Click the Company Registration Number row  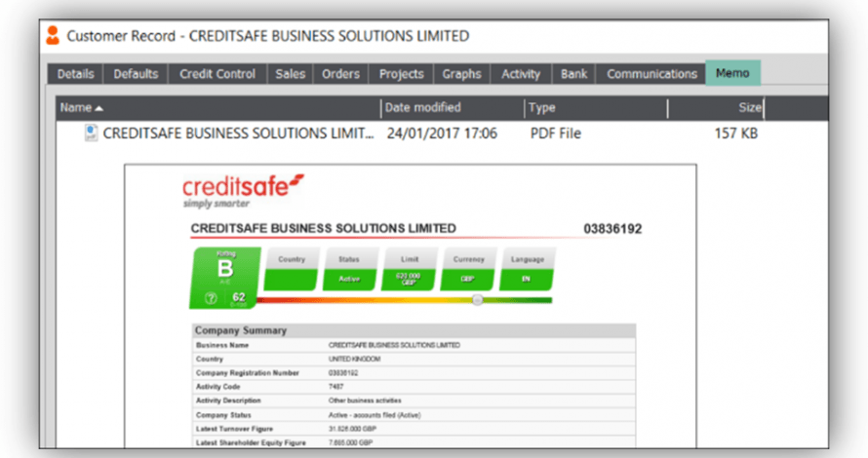tap(414, 373)
